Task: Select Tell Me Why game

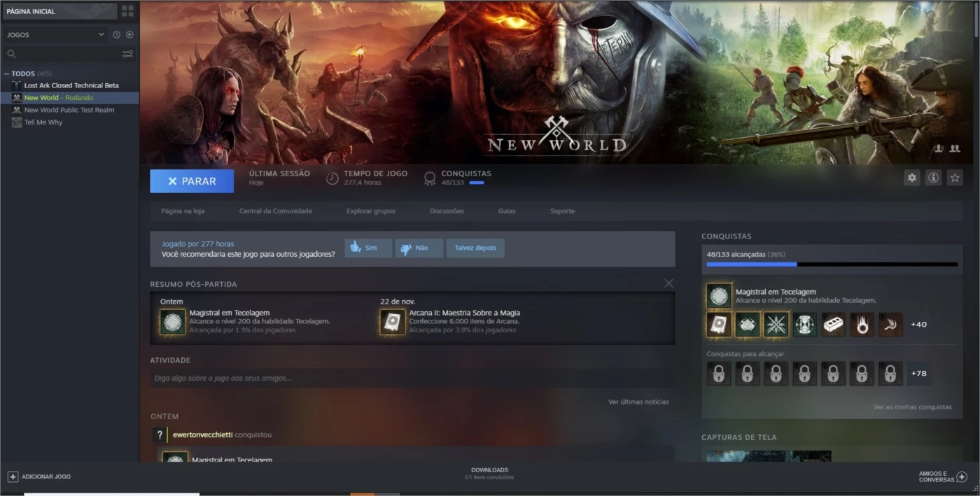Action: coord(43,122)
